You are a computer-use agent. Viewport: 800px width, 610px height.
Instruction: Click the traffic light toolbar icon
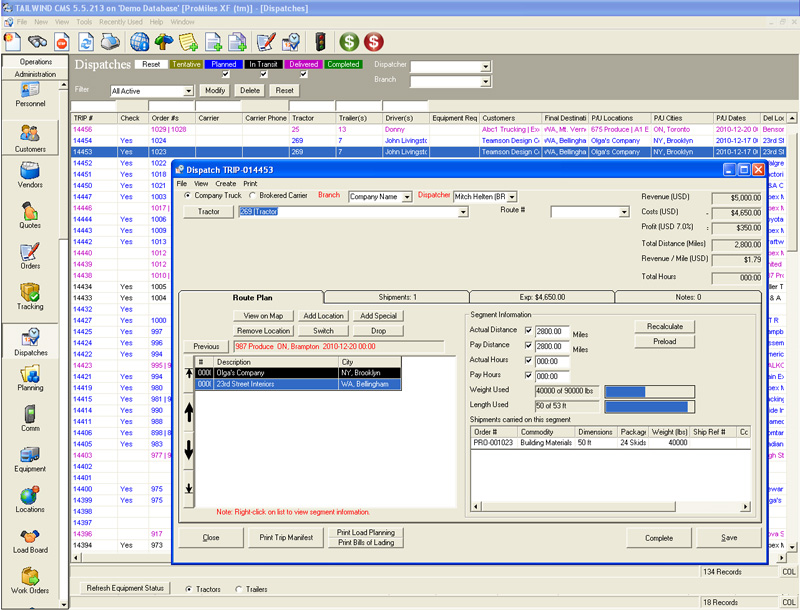click(321, 42)
